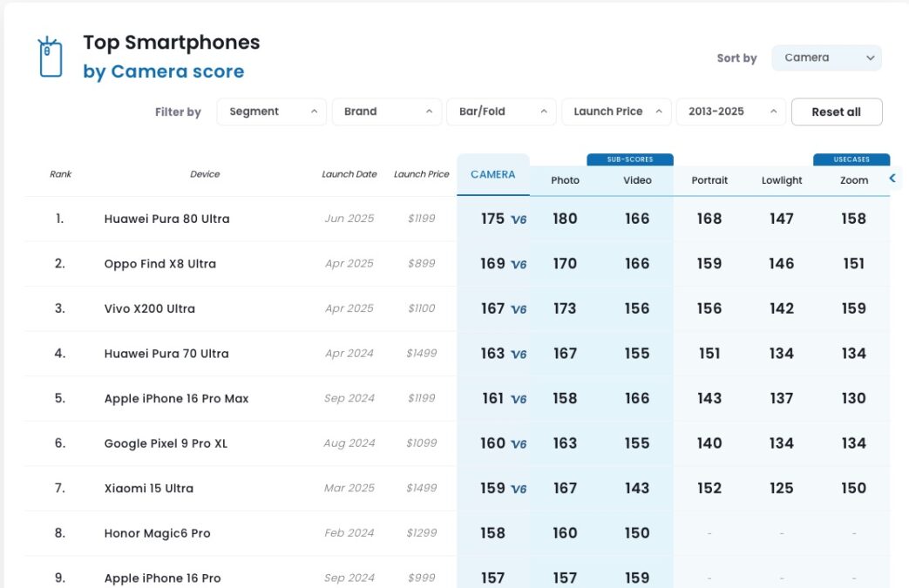Click lowlight score 147 for Pura 80 Ultra

click(x=782, y=219)
